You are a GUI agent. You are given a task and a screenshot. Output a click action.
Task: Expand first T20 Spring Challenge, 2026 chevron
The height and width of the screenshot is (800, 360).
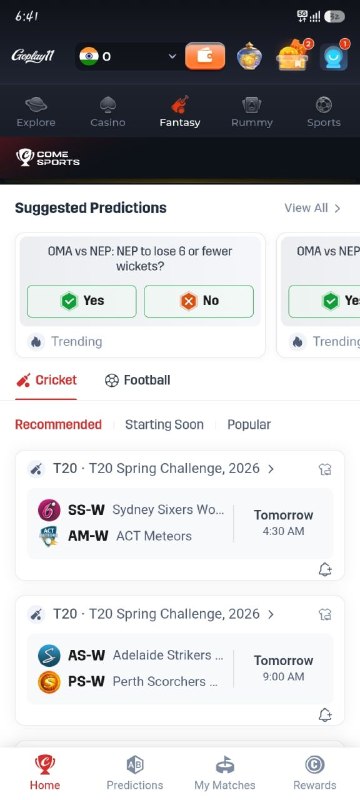271,469
